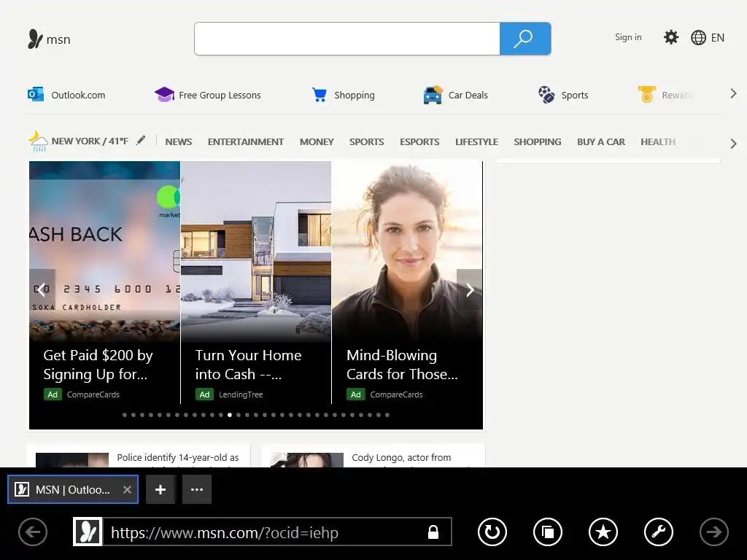Screen dimensions: 747x560
Task: Click LendingTree advertiser label
Action: 241,394
